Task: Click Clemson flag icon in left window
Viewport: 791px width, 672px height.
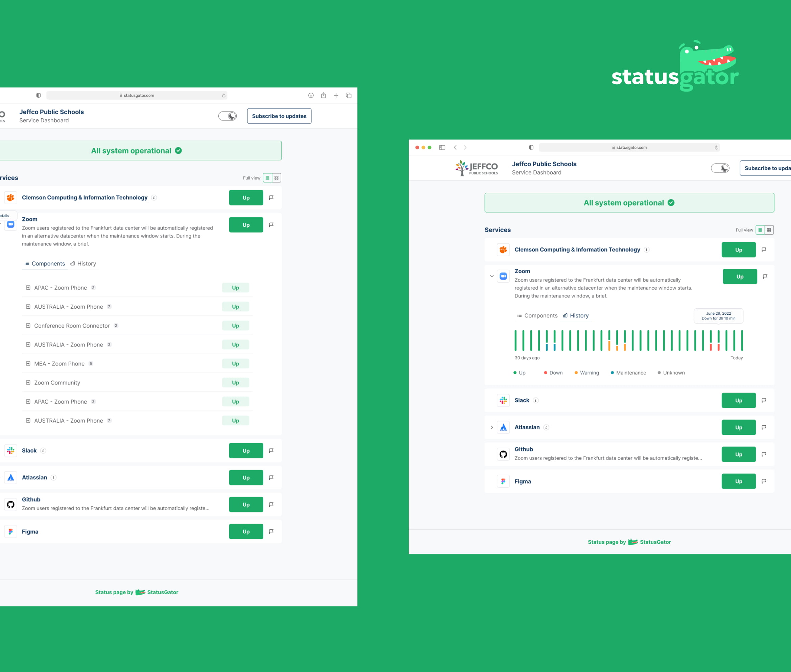Action: [271, 198]
